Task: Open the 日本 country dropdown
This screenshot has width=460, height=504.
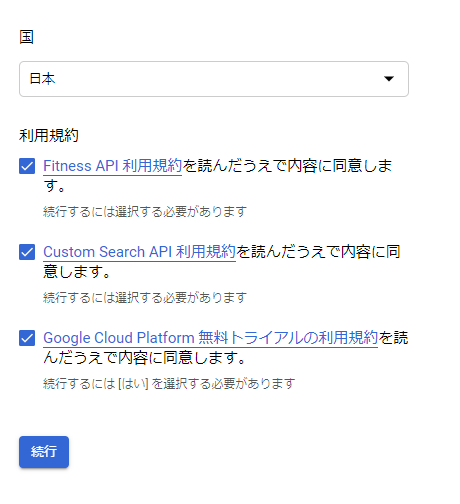Action: (214, 79)
